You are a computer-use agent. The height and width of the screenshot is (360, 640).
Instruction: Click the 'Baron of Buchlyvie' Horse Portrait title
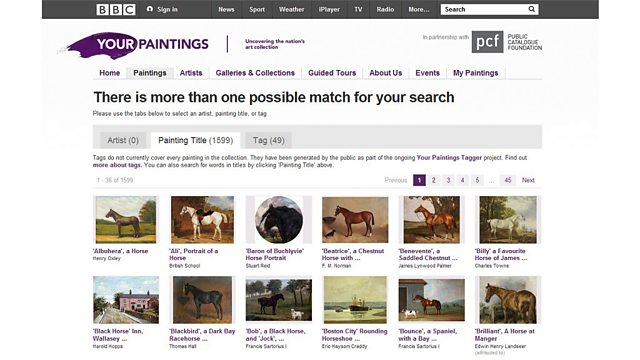click(275, 254)
